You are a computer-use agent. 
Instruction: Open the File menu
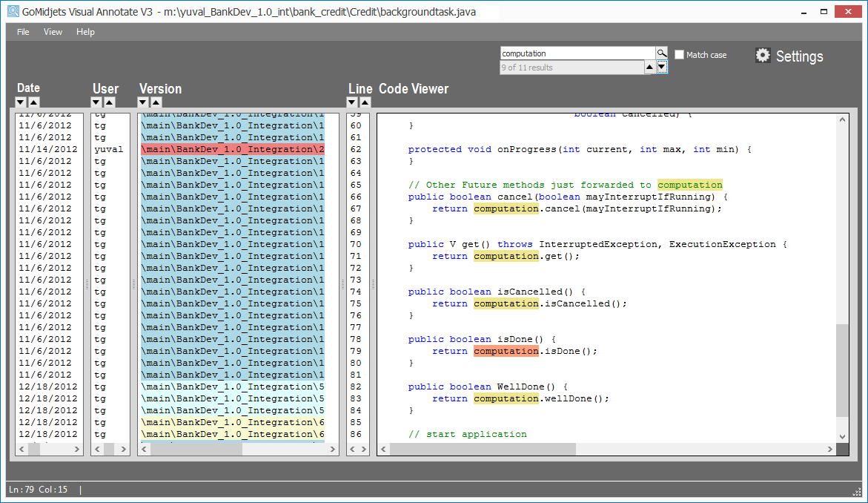(23, 32)
